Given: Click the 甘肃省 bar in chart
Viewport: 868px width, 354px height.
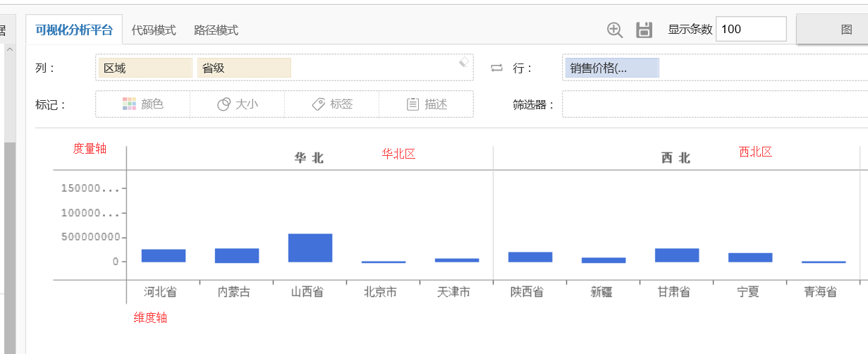Looking at the screenshot, I should click(x=677, y=255).
